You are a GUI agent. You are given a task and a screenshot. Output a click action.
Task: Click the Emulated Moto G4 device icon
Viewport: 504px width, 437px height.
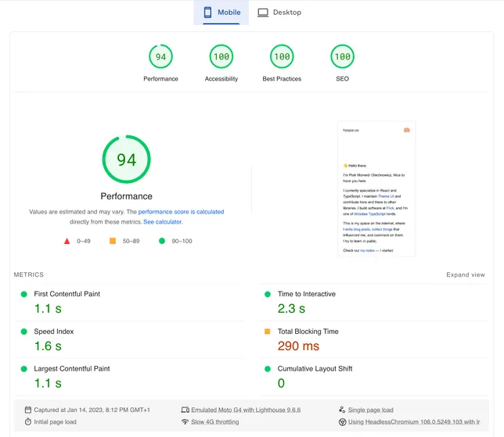185,410
